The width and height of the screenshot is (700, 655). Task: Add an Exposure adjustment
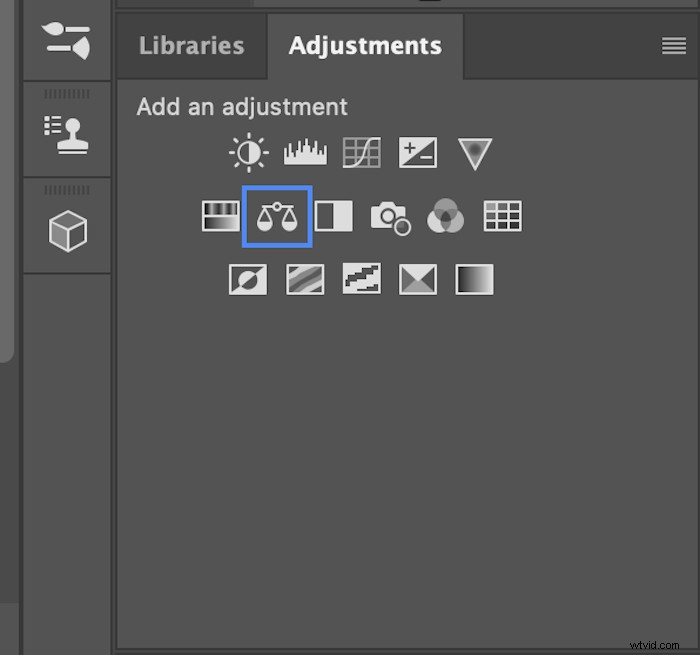pyautogui.click(x=418, y=153)
